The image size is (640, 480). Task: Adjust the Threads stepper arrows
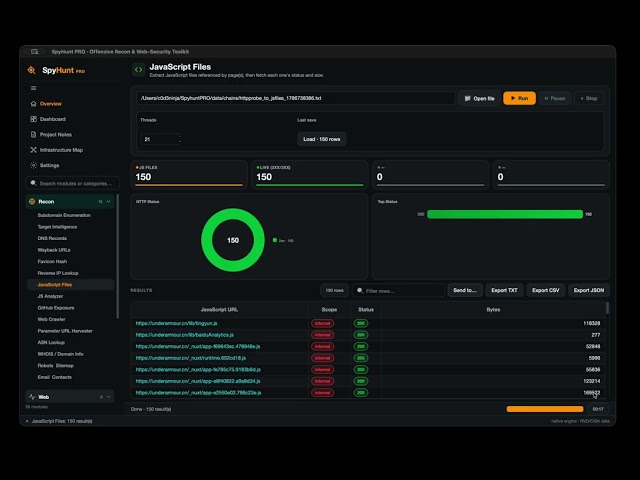(180, 139)
